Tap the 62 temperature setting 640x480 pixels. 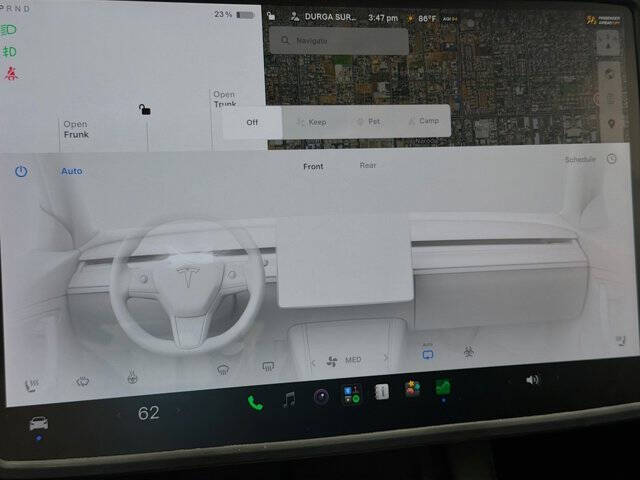pyautogui.click(x=149, y=413)
